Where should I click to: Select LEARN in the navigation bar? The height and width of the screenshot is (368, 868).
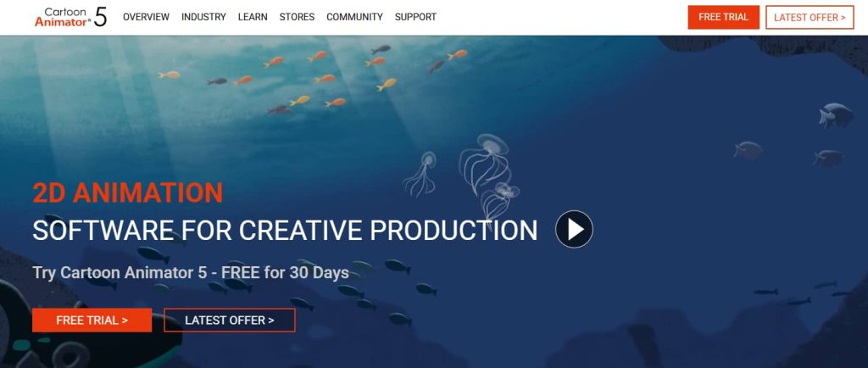tap(253, 17)
